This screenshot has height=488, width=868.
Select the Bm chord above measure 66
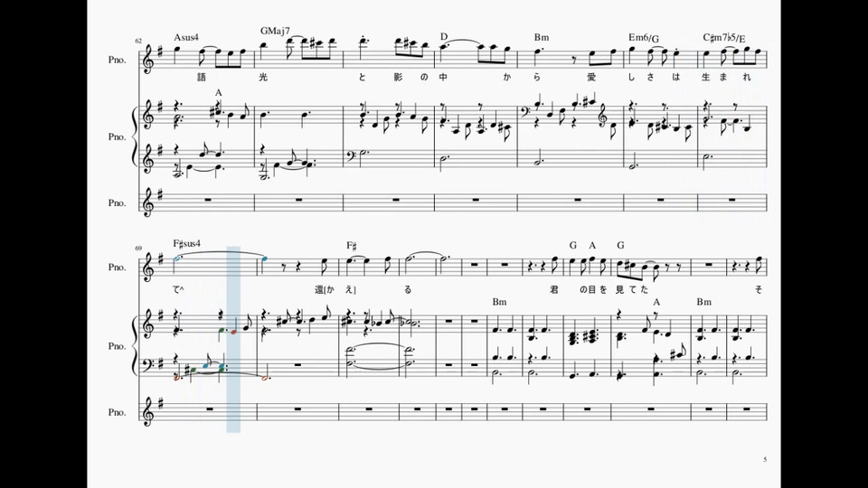tap(542, 38)
